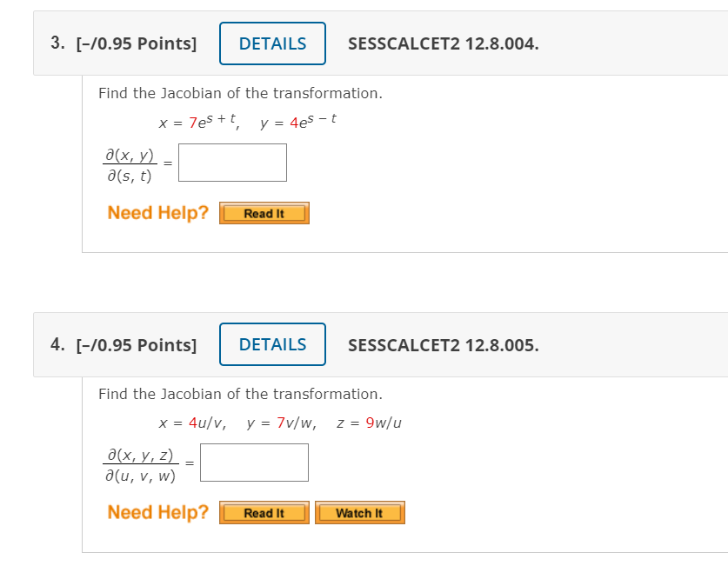The width and height of the screenshot is (728, 566).
Task: Click the partial derivative notation in question 3
Action: (130, 163)
